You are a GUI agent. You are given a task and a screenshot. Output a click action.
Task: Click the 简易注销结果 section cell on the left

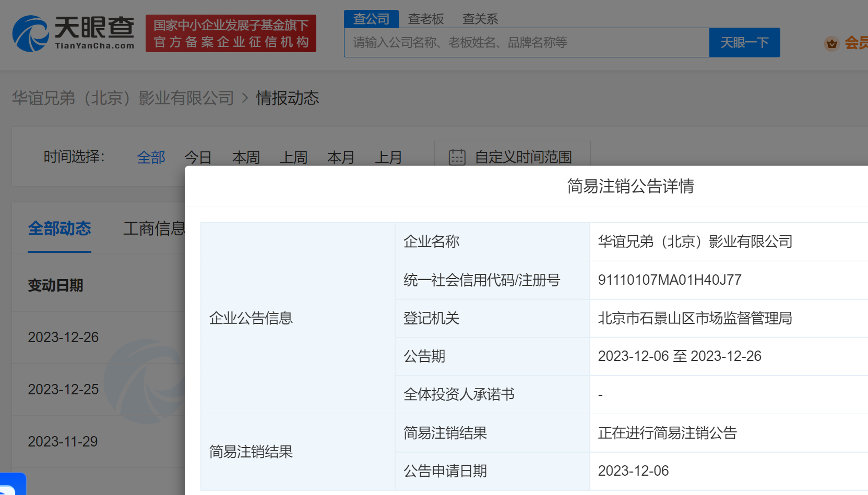298,452
